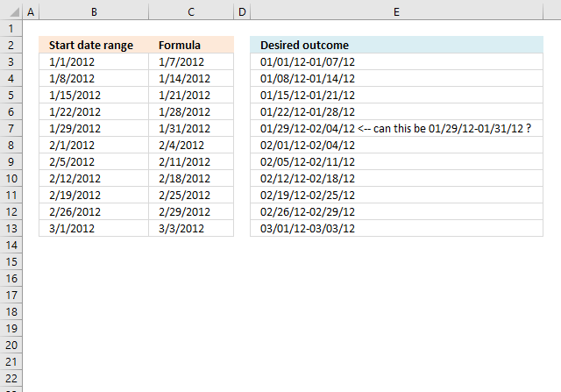Screen dimensions: 561x392
Task: Click the Select All corner triangle
Action: coord(12,12)
